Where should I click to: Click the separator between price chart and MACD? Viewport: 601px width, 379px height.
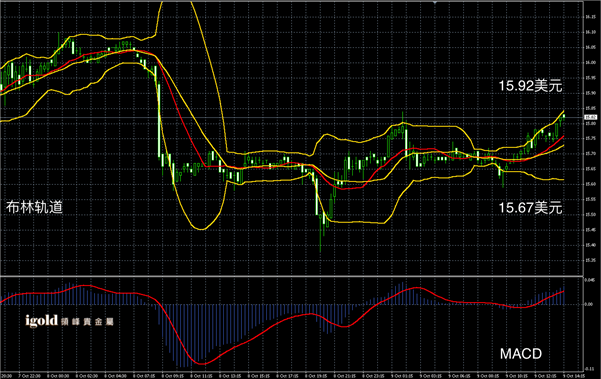click(291, 276)
